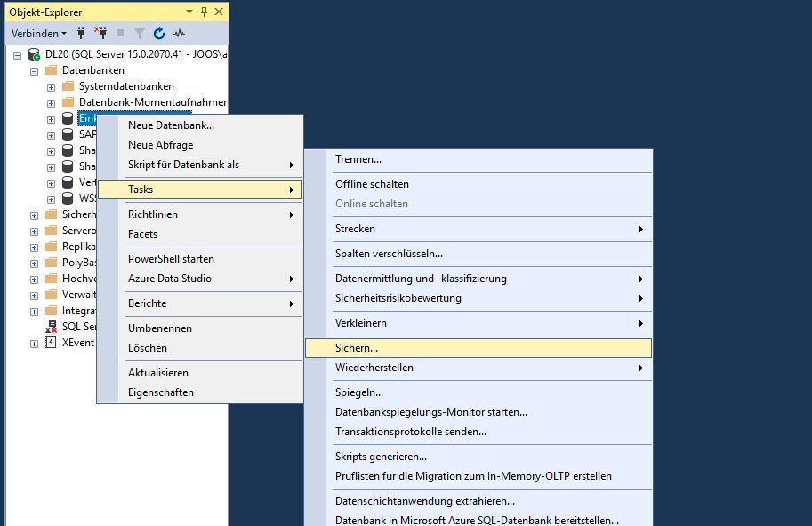Click the XEvent Profiler icon
Image resolution: width=812 pixels, height=526 pixels.
(x=50, y=343)
